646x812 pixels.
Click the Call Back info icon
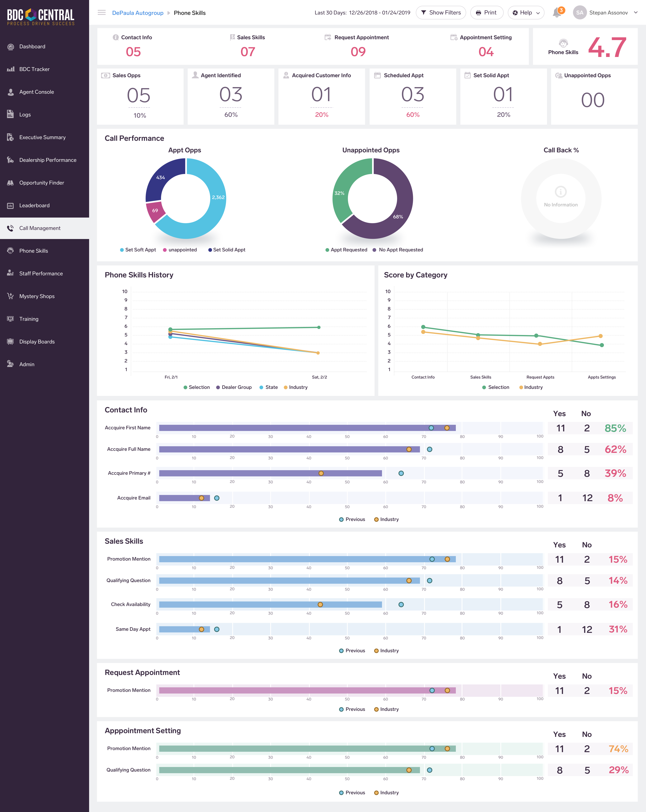(561, 192)
